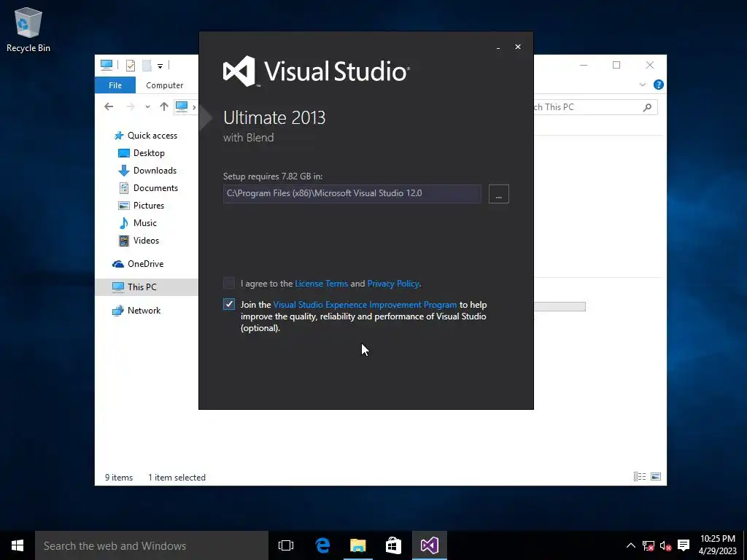Image resolution: width=747 pixels, height=560 pixels.
Task: Check the I agree to License Terms checkbox
Action: click(228, 284)
